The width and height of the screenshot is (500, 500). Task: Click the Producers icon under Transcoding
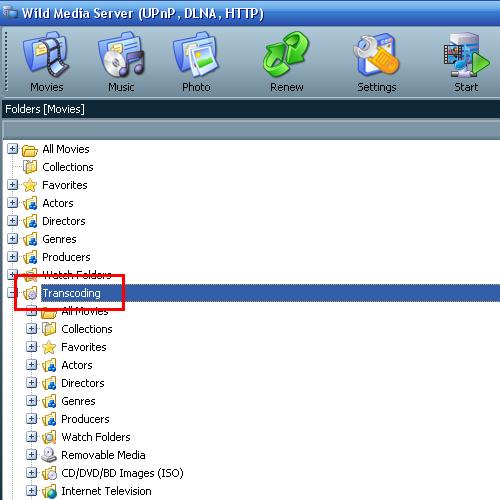point(49,419)
